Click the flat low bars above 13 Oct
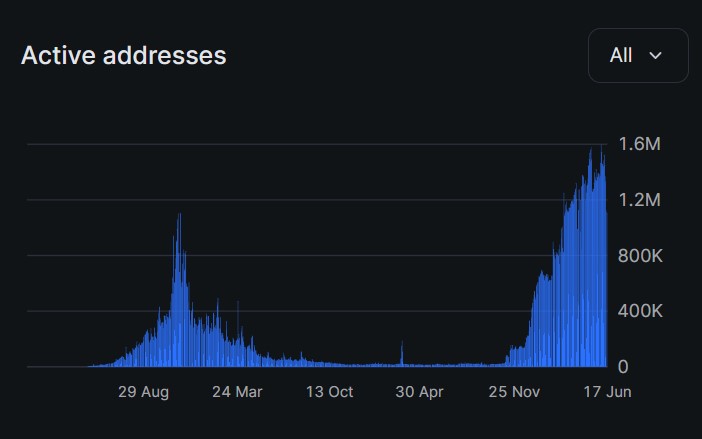Viewport: 702px width, 439px height. [329, 363]
